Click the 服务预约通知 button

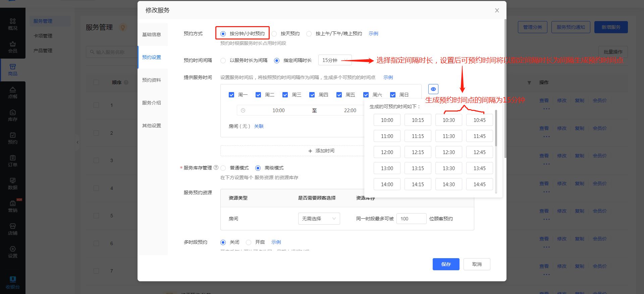click(x=571, y=27)
